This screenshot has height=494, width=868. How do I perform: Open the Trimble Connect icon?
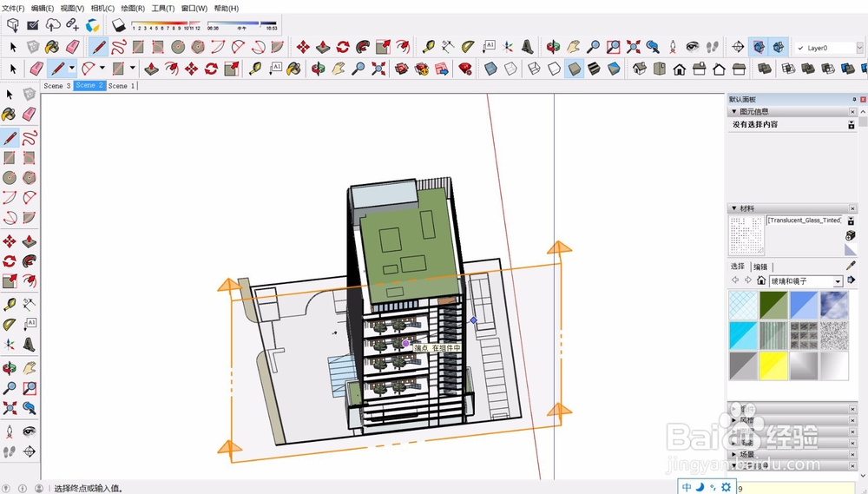point(93,25)
